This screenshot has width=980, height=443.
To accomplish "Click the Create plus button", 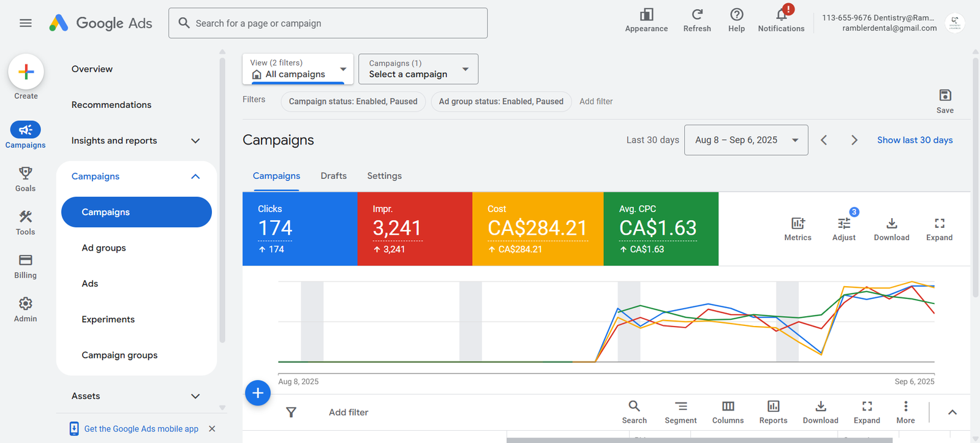I will 26,72.
